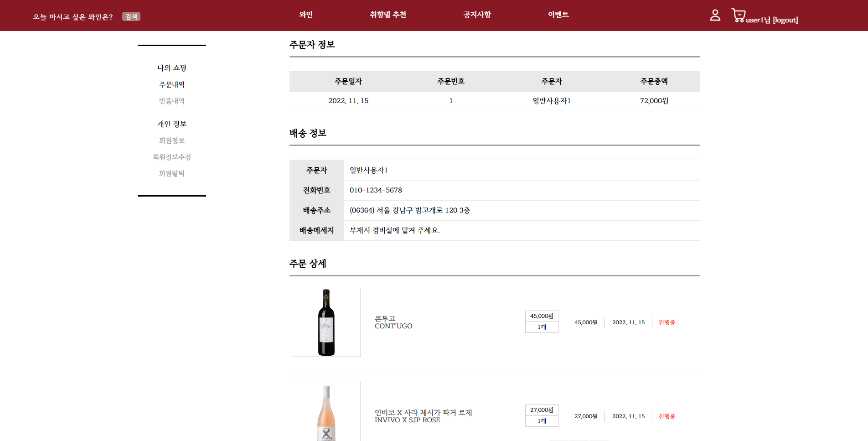Select 주문내역 in the sidebar
This screenshot has width=868, height=441.
tap(171, 84)
